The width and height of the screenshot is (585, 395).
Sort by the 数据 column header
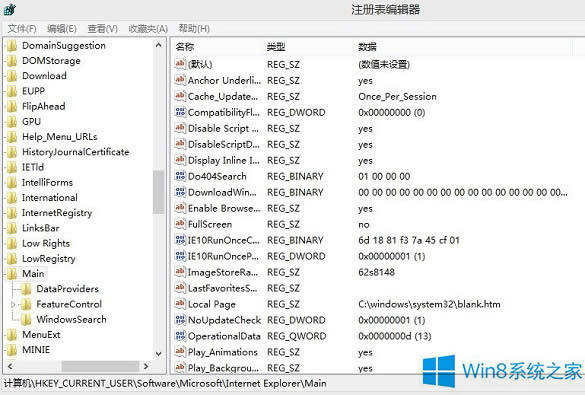click(x=367, y=47)
